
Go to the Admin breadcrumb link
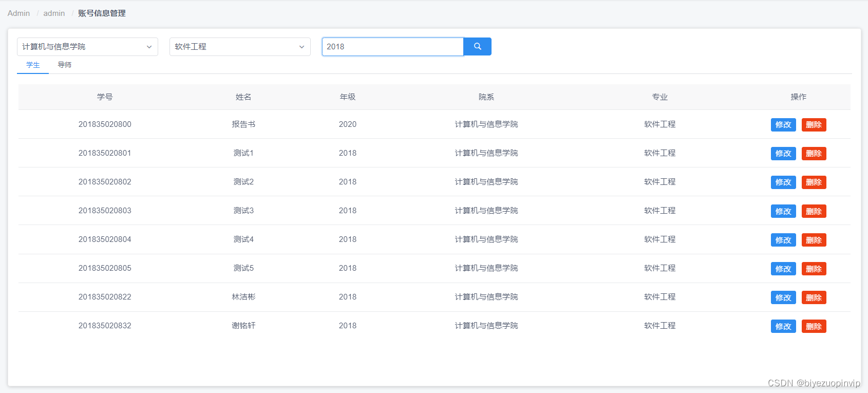pyautogui.click(x=18, y=13)
